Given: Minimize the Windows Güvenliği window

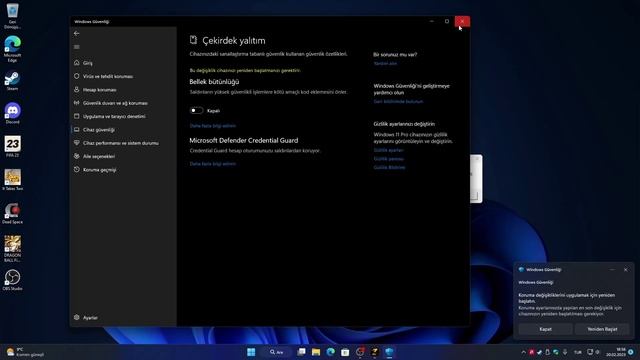Looking at the screenshot, I should 432,21.
